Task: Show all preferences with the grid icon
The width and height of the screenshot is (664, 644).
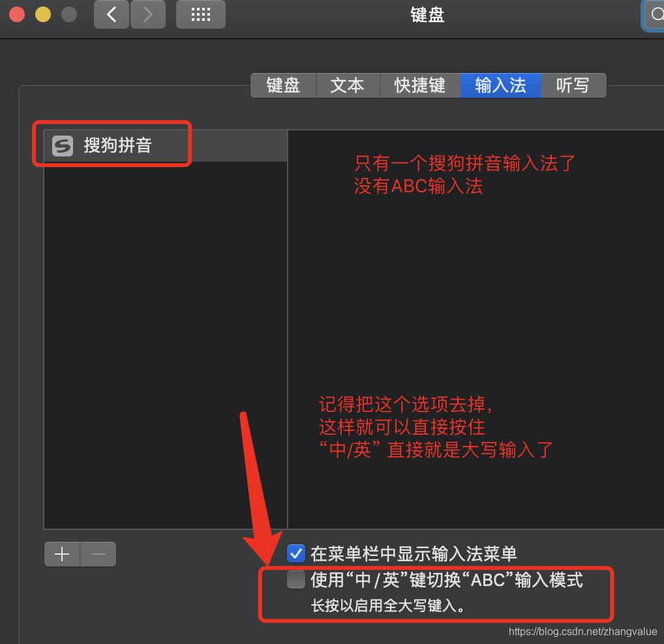Action: [201, 14]
